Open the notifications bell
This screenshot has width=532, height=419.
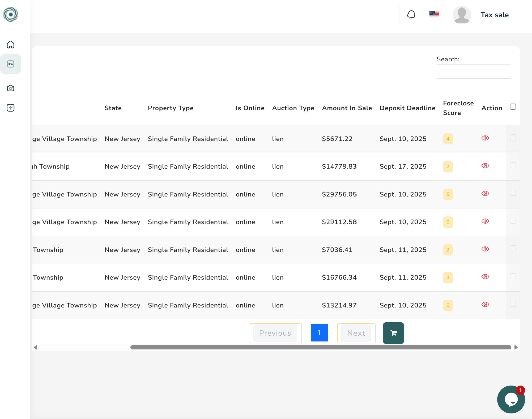(411, 15)
